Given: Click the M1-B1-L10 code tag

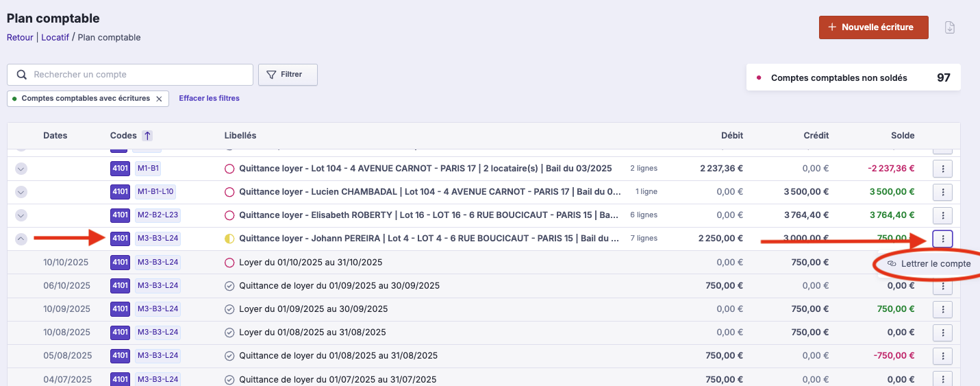Looking at the screenshot, I should coord(155,192).
